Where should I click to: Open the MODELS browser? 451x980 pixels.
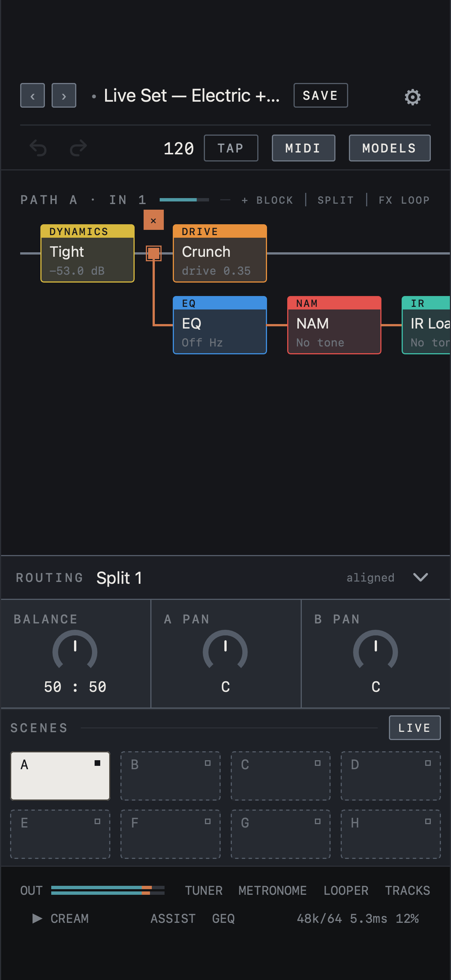[x=389, y=148]
